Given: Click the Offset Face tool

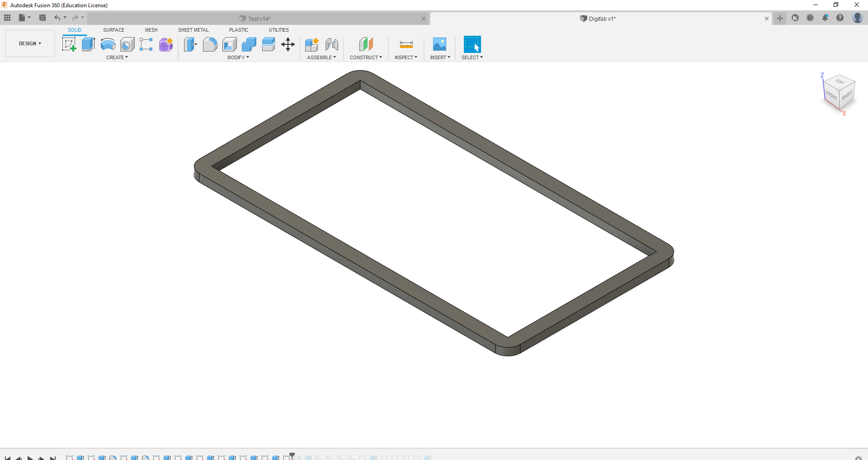Looking at the screenshot, I should 269,44.
